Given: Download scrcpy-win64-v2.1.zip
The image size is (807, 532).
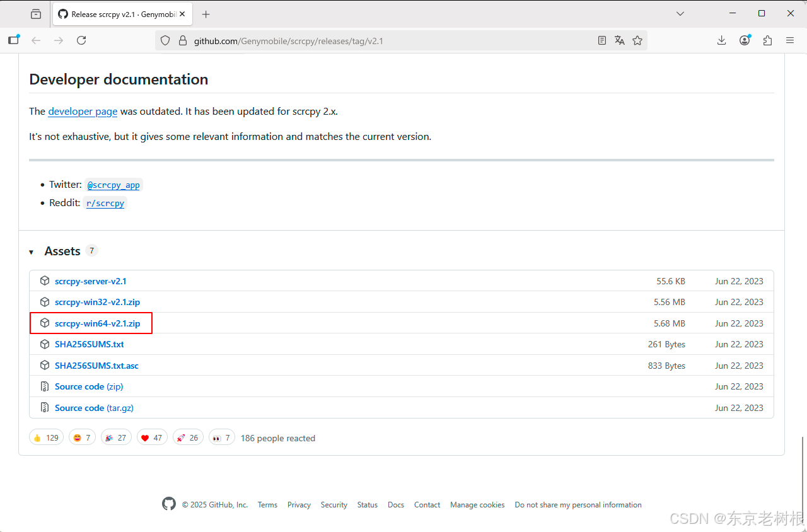Looking at the screenshot, I should (x=97, y=323).
